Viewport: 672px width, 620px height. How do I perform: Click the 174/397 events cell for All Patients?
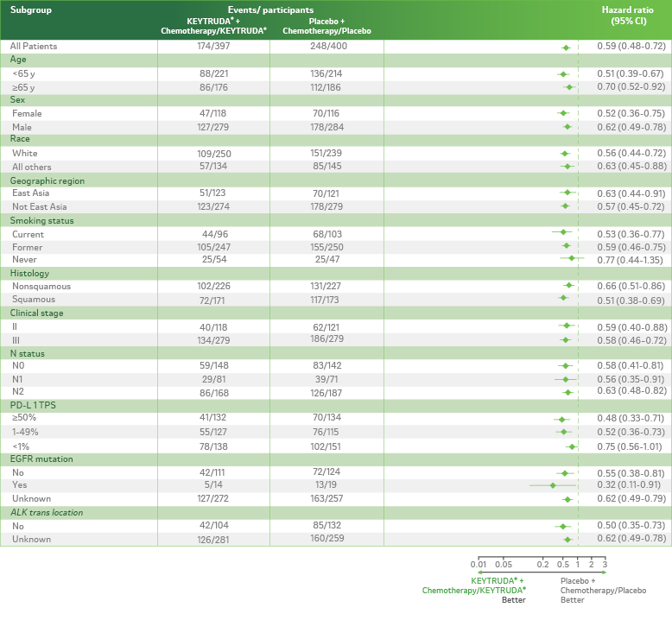[x=213, y=46]
